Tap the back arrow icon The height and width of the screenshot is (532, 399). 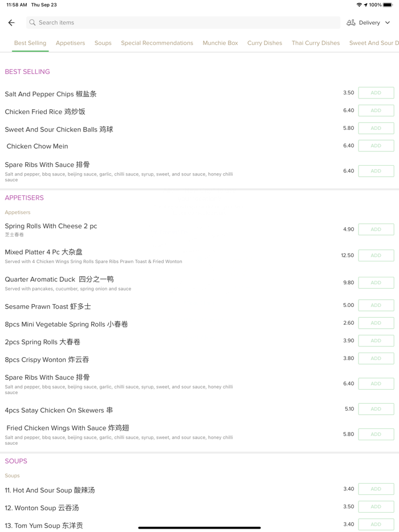(11, 23)
